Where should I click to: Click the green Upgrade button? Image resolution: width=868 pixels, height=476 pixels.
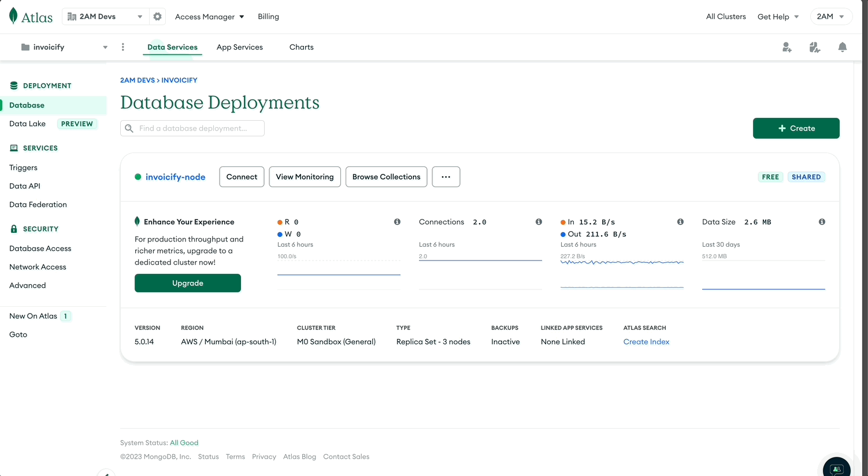point(188,283)
